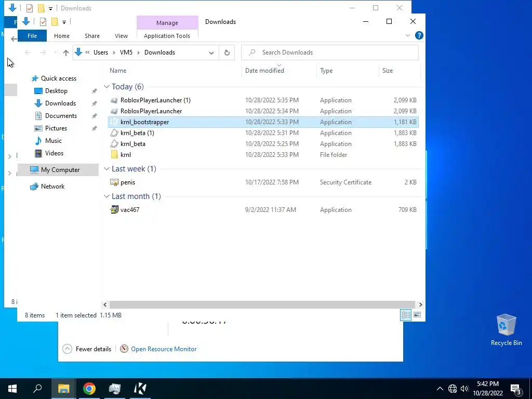532x399 pixels.
Task: Open Explorer Help question mark icon
Action: click(x=419, y=35)
